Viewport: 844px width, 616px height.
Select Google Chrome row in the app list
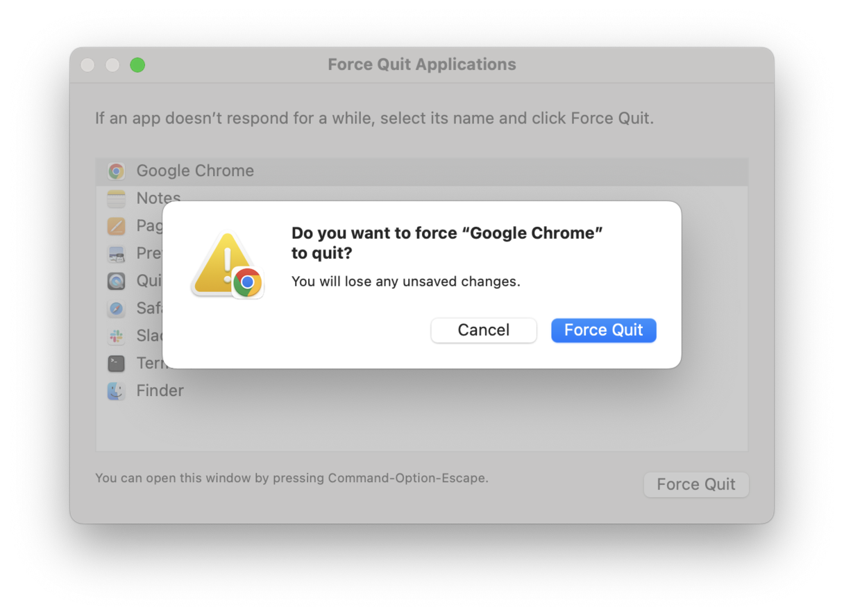pos(194,171)
